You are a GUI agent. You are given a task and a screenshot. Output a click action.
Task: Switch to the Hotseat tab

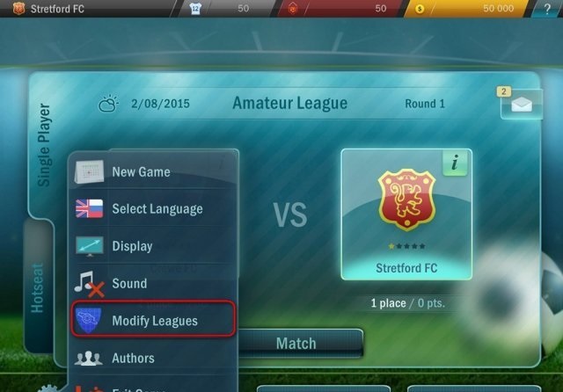pyautogui.click(x=38, y=287)
